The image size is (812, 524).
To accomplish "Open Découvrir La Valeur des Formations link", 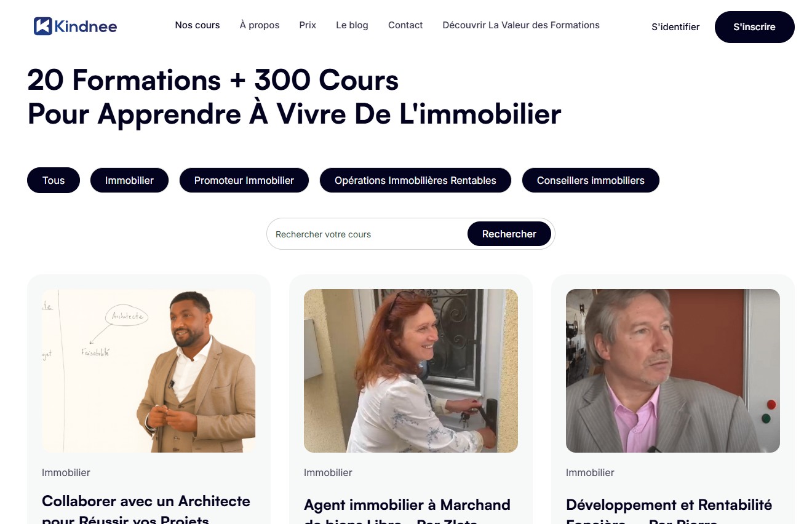I will [x=521, y=25].
